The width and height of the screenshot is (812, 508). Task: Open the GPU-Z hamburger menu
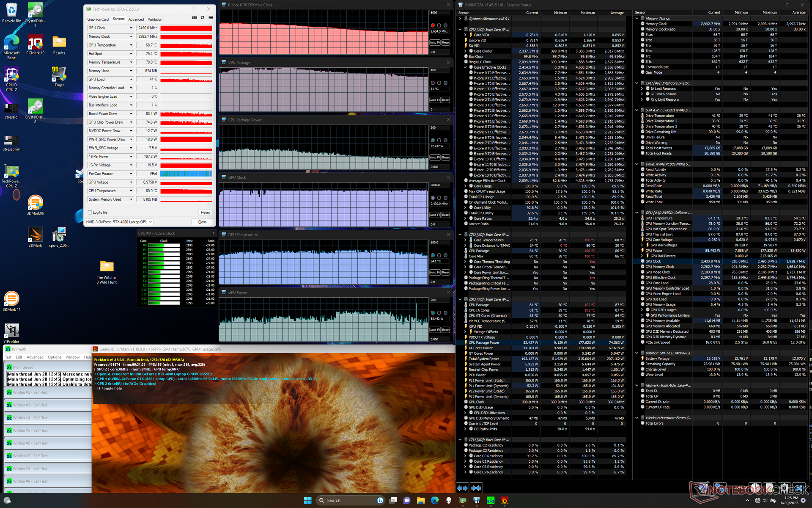coord(211,18)
